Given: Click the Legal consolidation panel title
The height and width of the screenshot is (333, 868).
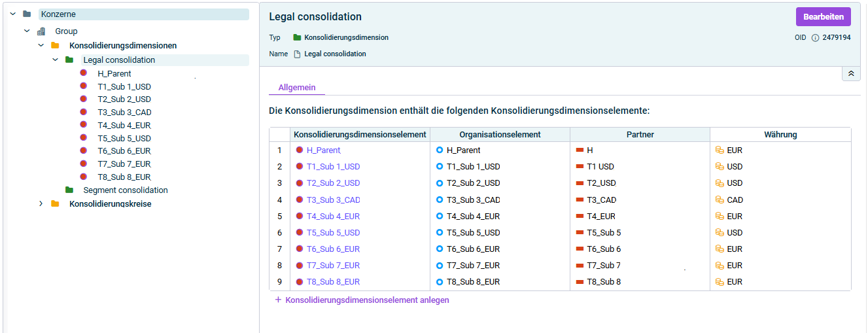Looking at the screenshot, I should pyautogui.click(x=315, y=17).
